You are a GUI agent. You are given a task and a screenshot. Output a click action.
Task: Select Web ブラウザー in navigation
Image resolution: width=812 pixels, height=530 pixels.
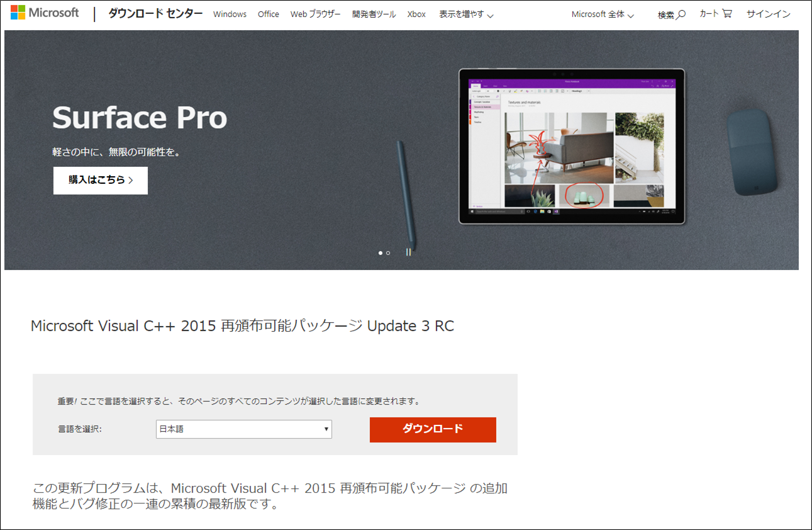[316, 14]
